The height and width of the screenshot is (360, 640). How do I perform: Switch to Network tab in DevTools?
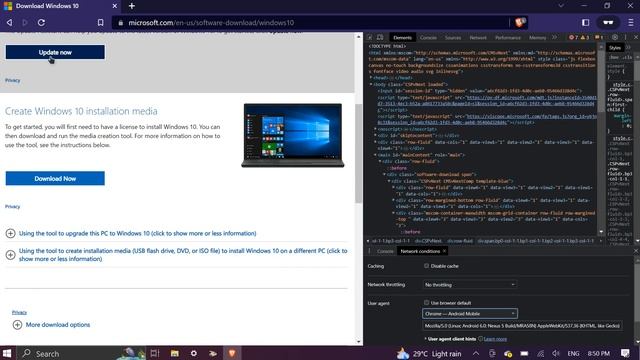click(478, 38)
